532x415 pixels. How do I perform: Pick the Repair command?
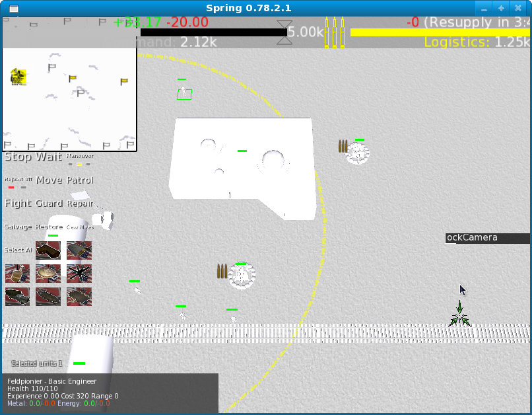coord(80,204)
